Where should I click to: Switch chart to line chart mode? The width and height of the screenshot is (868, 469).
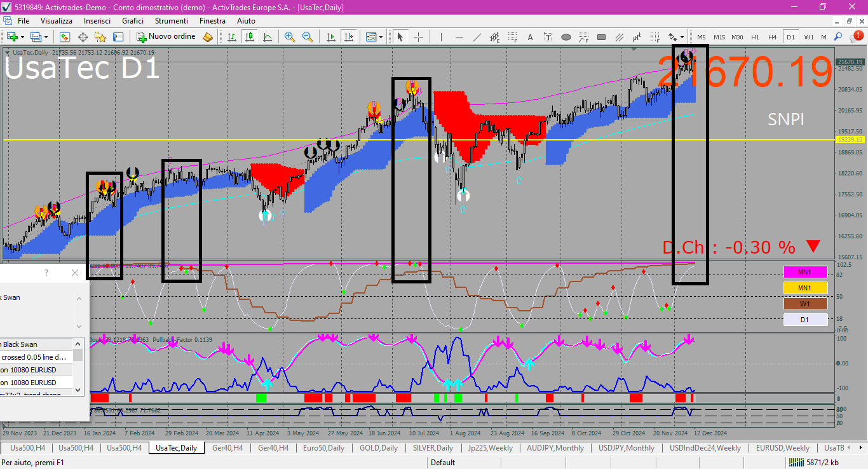pos(268,37)
